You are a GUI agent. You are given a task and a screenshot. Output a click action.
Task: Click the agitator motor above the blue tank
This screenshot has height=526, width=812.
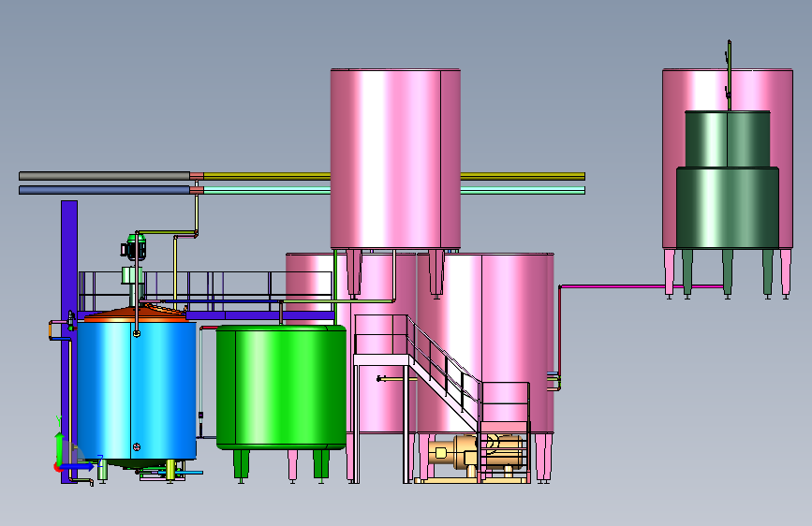tap(136, 247)
